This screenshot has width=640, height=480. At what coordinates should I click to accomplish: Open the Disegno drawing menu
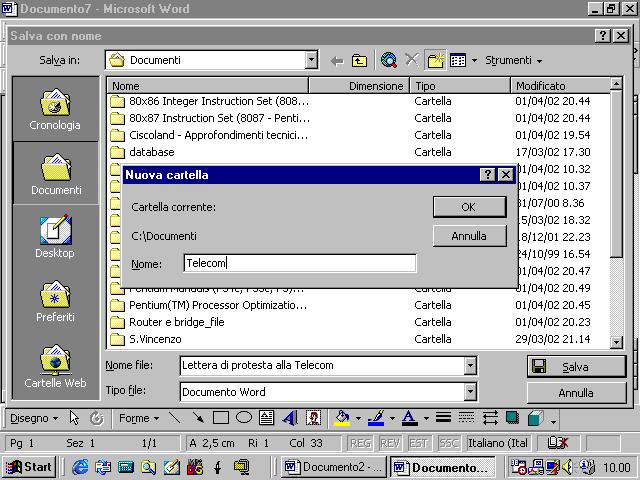click(34, 418)
